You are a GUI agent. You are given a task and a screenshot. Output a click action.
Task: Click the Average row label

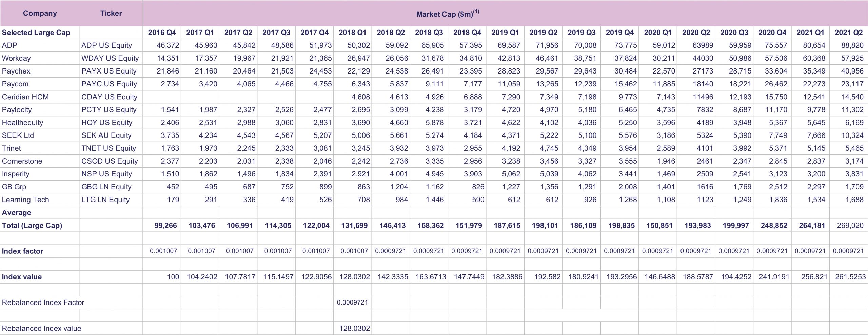point(16,213)
